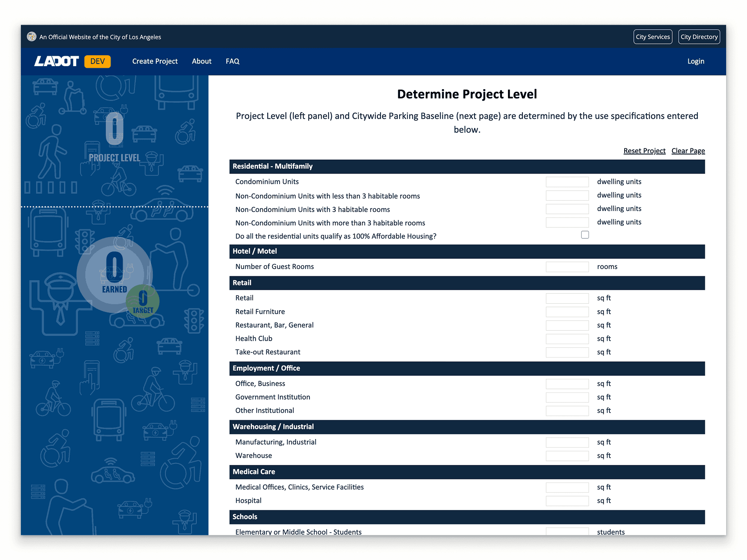Viewport: 747px width, 560px height.
Task: Focus the Hospital sq ft field
Action: pyautogui.click(x=567, y=501)
